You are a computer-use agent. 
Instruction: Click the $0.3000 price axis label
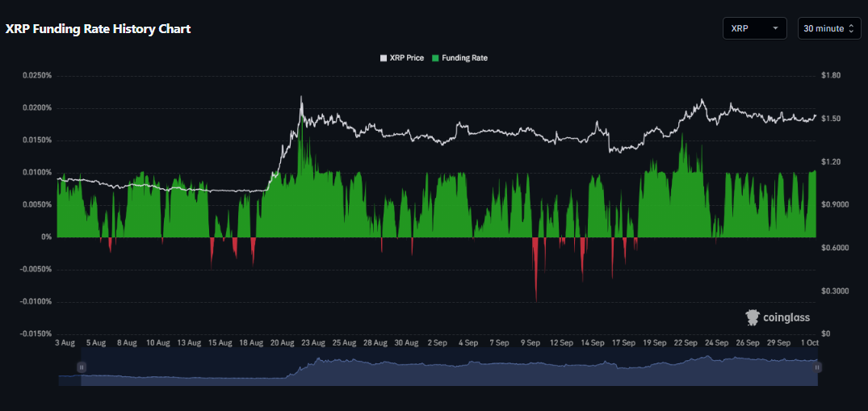tap(836, 291)
